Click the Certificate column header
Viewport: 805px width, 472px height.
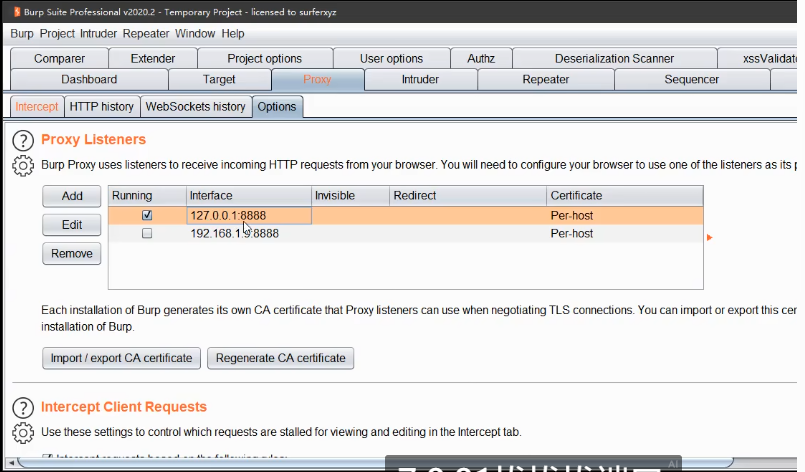point(625,196)
